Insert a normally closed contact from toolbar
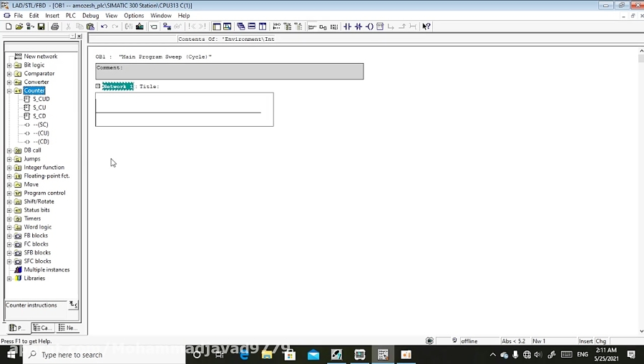Screen dimensions: 644x364 point(358,27)
